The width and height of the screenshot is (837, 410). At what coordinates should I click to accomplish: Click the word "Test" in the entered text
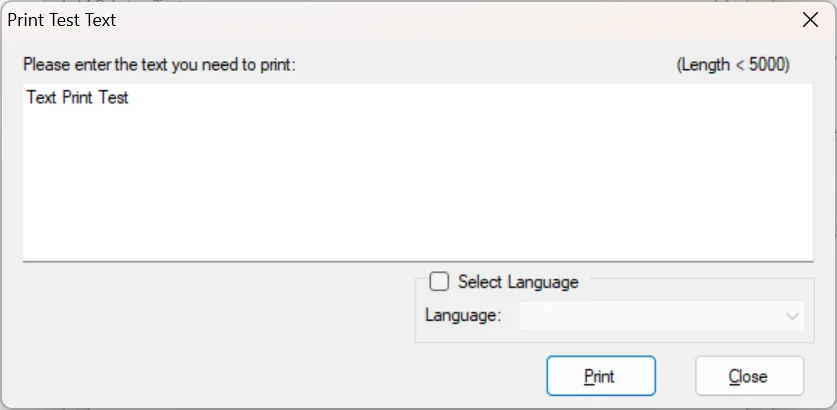113,98
